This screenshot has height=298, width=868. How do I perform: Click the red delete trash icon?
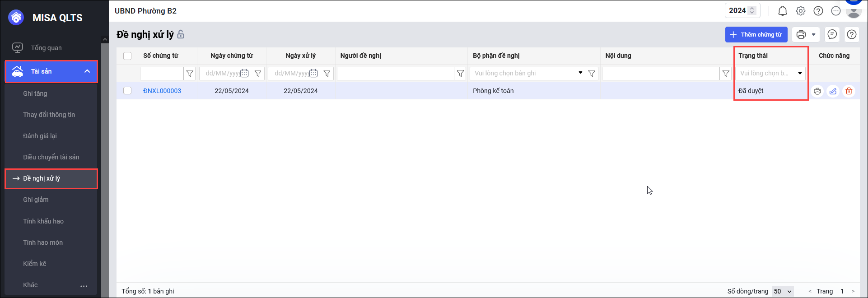(849, 91)
